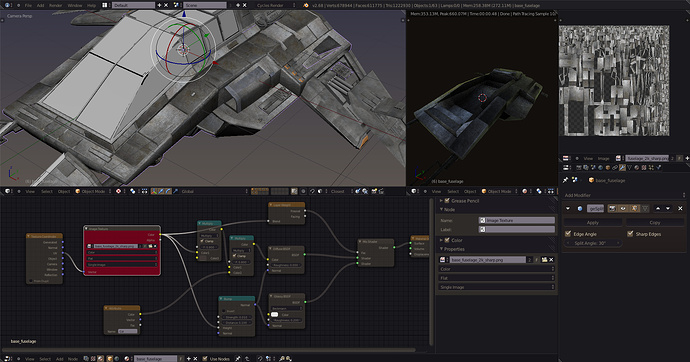Toggle the pin icon in properties panel
690x362 pixels.
pyautogui.click(x=565, y=180)
